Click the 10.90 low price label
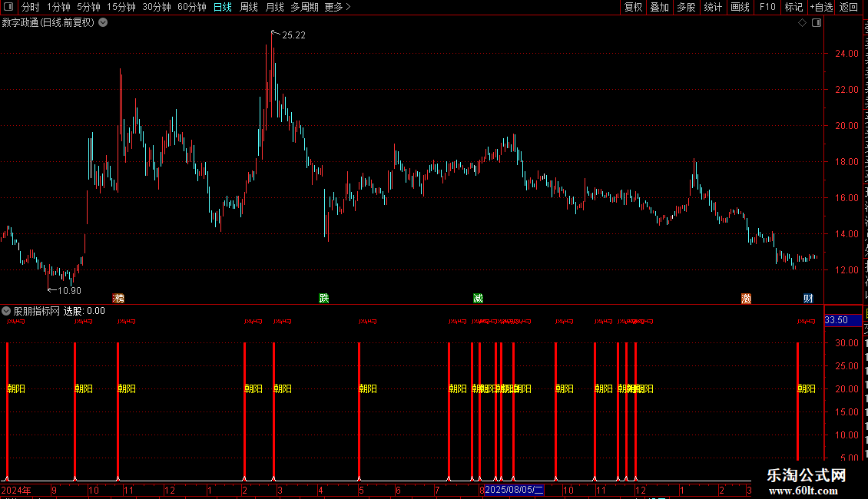This screenshot has width=868, height=499. click(69, 291)
